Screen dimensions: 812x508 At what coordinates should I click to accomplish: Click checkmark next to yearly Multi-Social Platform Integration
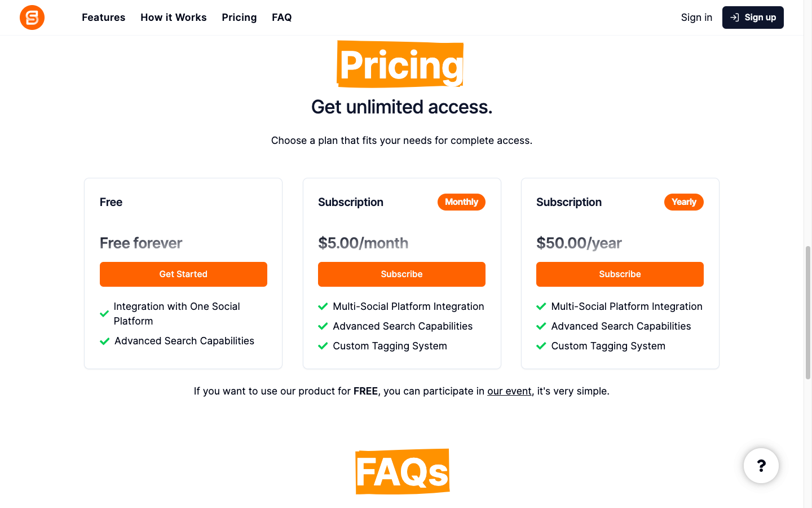click(x=541, y=306)
